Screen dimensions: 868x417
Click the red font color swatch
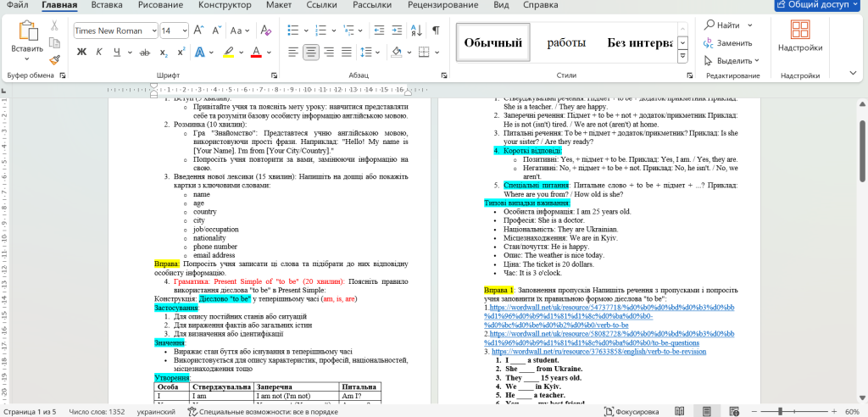pos(255,53)
